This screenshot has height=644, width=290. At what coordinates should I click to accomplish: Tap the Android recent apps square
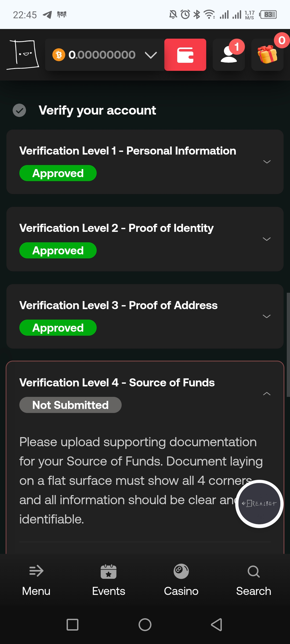coord(73,625)
